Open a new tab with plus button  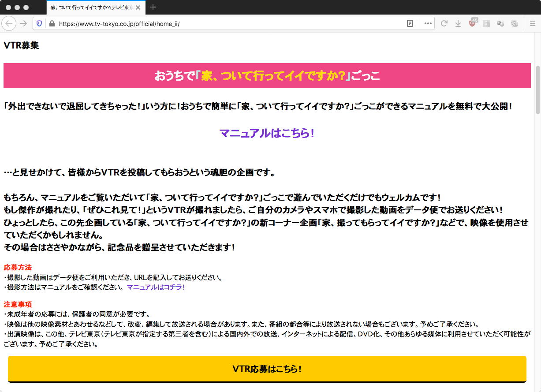point(153,7)
